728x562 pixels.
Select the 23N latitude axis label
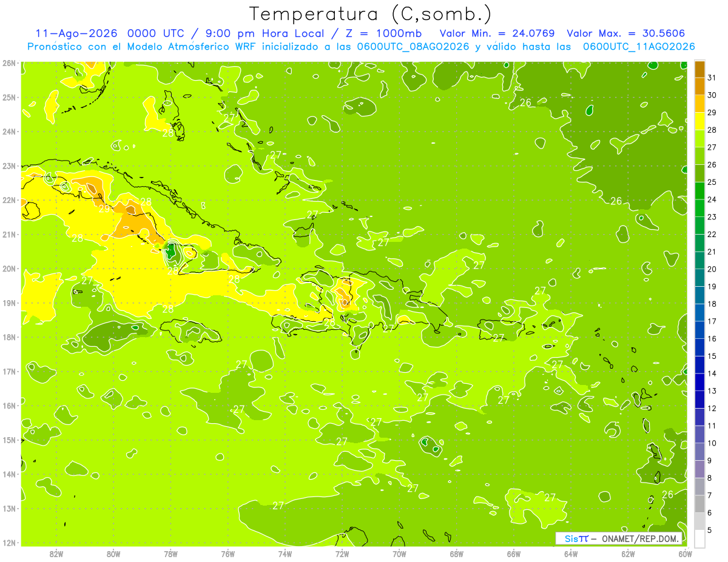pos(9,166)
